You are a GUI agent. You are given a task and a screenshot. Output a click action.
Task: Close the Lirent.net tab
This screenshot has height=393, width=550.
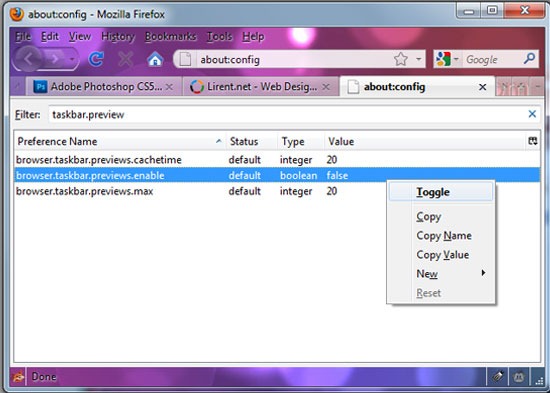pyautogui.click(x=326, y=87)
